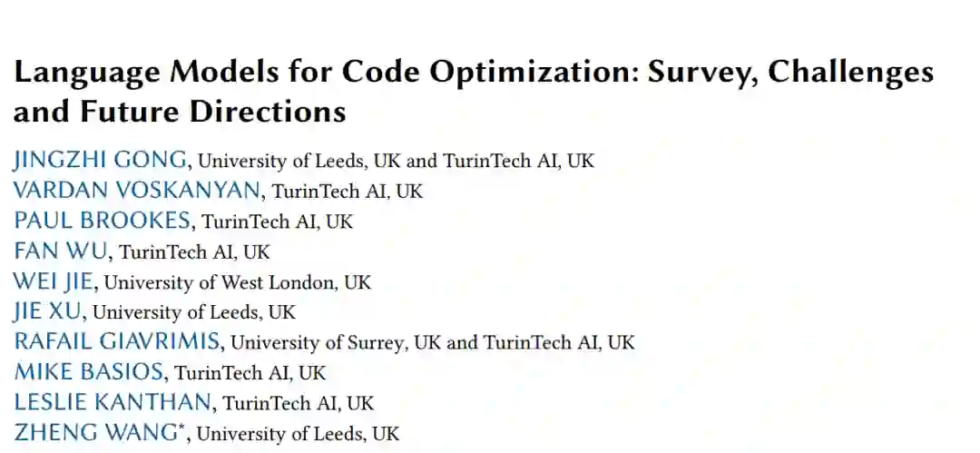Screen dimensions: 980x453
Task: Open author link Wei Jie
Action: (x=54, y=281)
